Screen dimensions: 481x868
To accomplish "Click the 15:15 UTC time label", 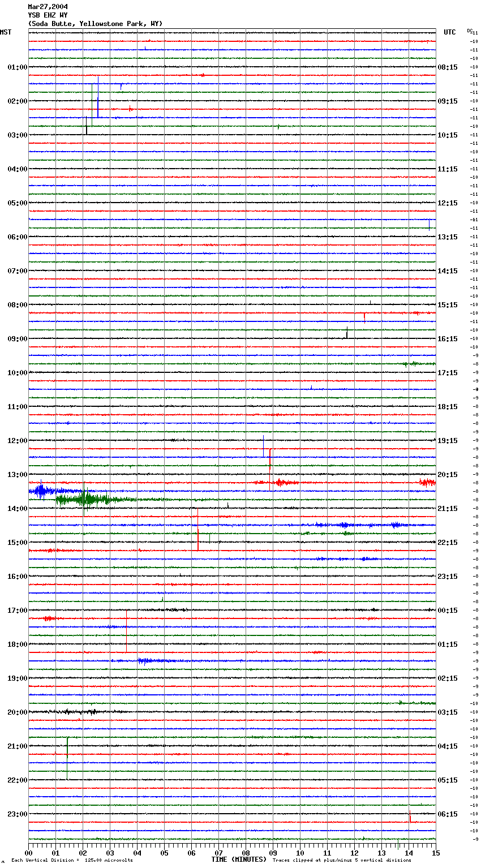I will point(448,305).
